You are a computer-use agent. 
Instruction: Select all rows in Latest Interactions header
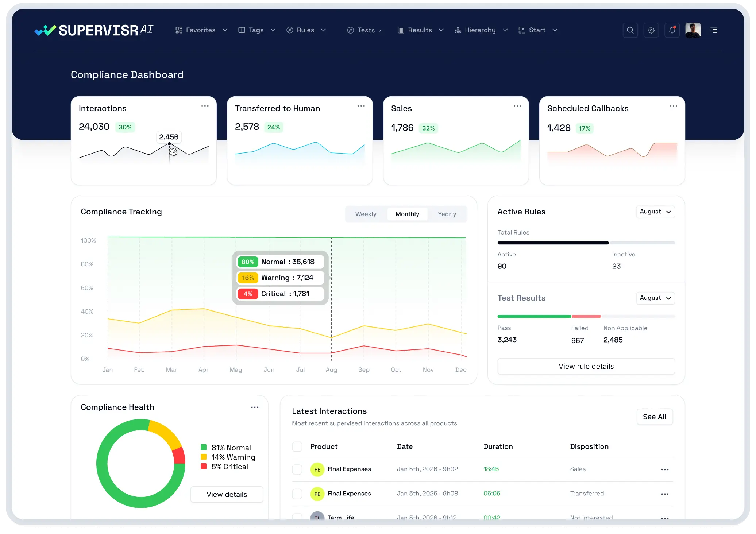point(297,446)
